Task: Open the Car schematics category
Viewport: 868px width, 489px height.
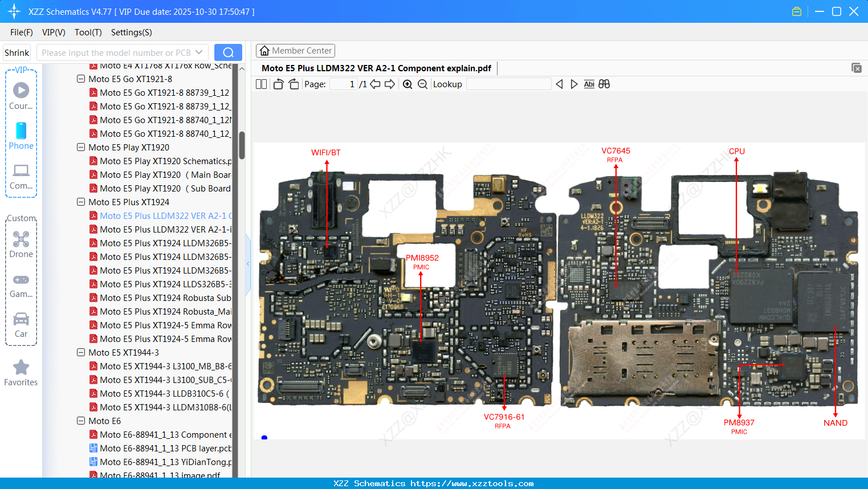Action: (x=21, y=324)
